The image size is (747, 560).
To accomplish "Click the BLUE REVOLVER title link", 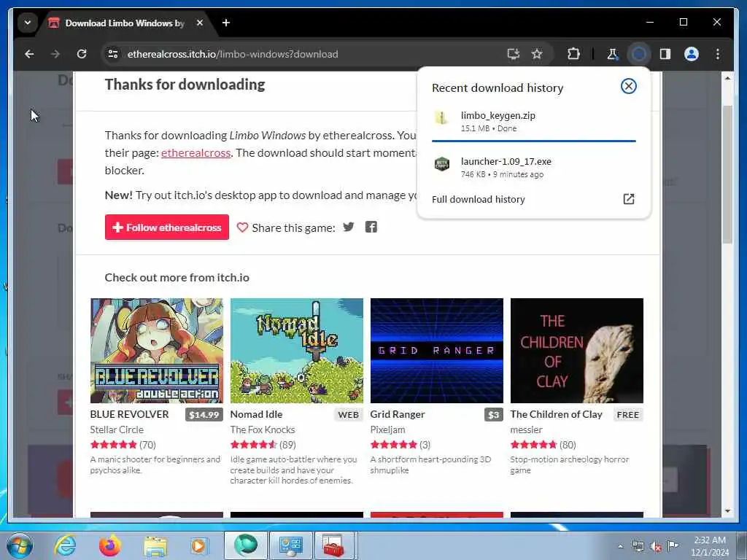I will pos(129,414).
